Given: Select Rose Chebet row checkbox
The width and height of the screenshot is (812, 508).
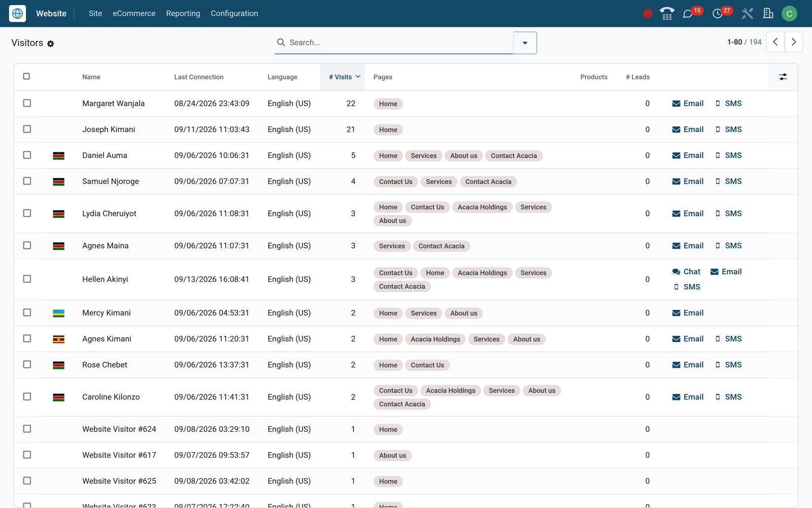Looking at the screenshot, I should click(x=27, y=364).
